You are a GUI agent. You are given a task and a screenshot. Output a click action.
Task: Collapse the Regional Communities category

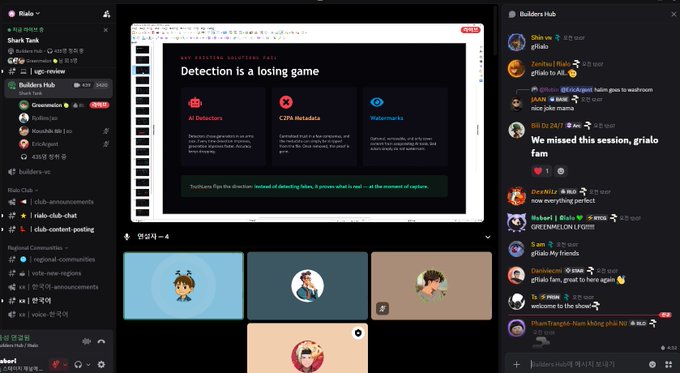point(37,248)
